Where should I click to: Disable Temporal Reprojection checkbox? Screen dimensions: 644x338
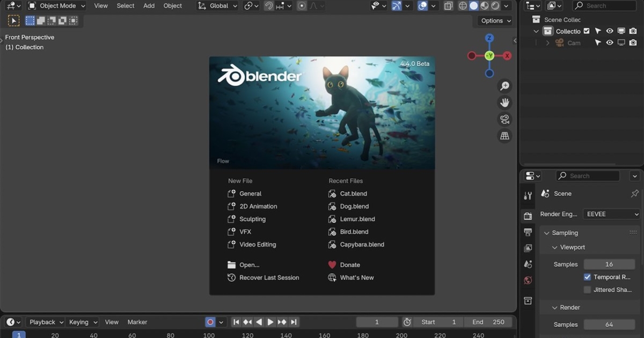pyautogui.click(x=587, y=277)
